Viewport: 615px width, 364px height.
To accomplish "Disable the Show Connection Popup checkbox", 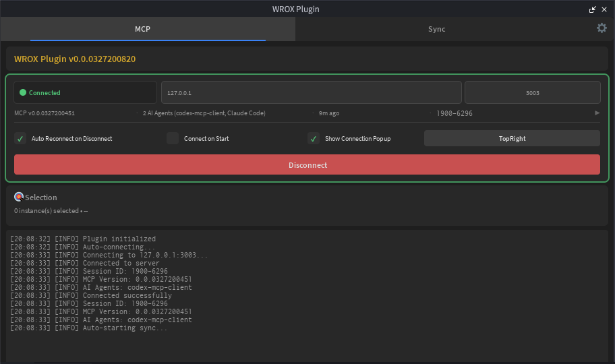I will coord(314,138).
